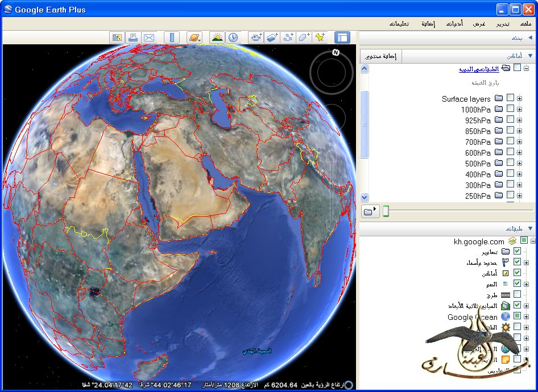Select the 300hPa folder label
538x392 pixels.
click(x=478, y=185)
